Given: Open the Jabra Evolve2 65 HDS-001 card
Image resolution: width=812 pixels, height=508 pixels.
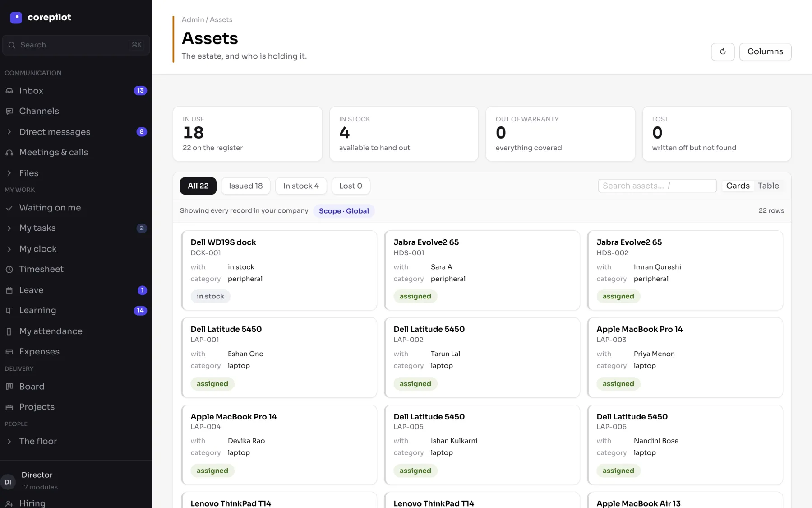Looking at the screenshot, I should tap(482, 270).
